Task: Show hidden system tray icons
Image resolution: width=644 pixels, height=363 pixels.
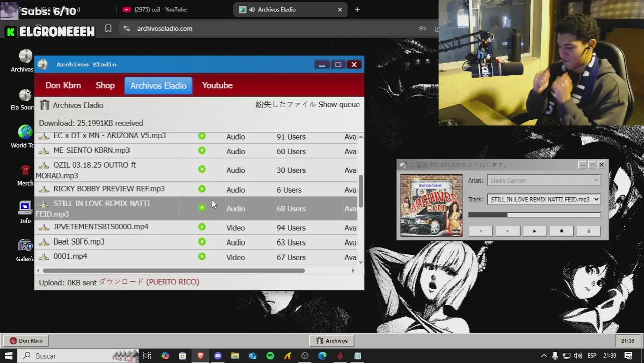Action: 544,356
